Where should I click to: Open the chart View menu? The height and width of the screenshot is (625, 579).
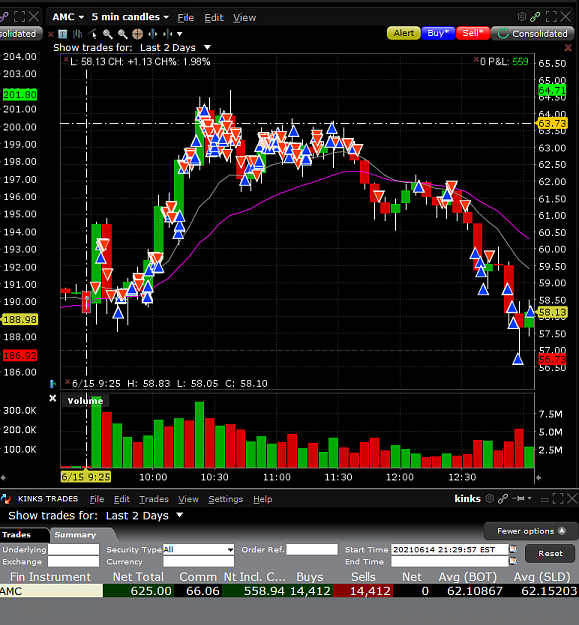pos(244,18)
